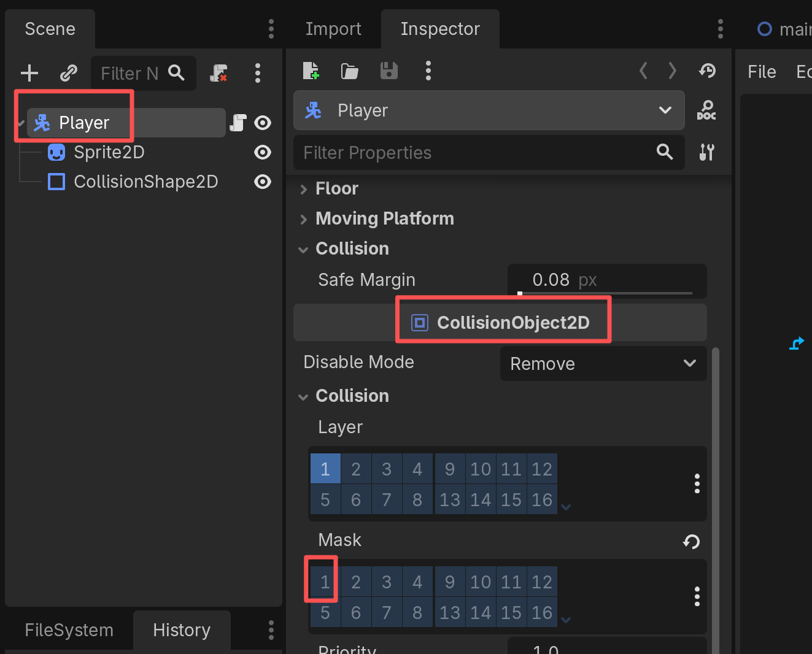Click the detach script icon in Scene toolbar

218,74
